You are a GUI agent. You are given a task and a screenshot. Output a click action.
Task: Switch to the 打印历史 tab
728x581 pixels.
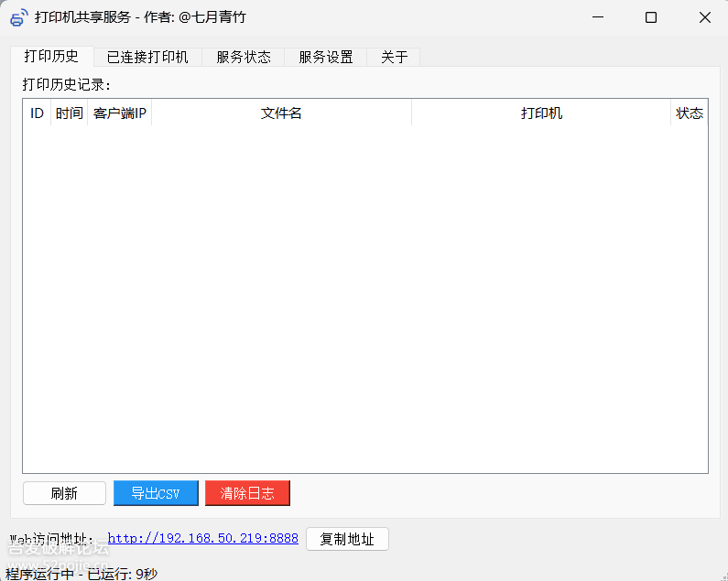(51, 57)
